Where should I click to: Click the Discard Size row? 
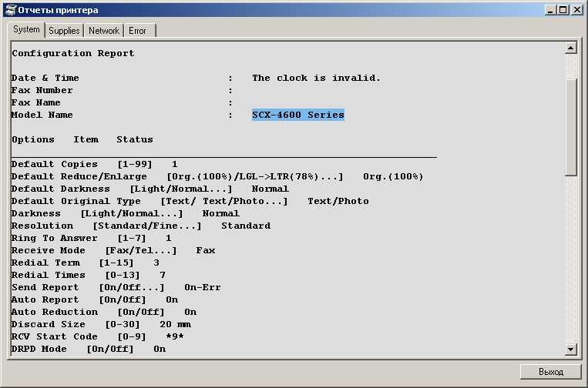(x=101, y=324)
